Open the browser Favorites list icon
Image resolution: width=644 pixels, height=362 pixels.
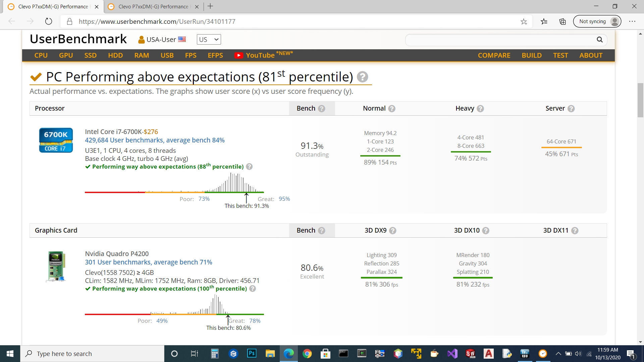pos(544,22)
